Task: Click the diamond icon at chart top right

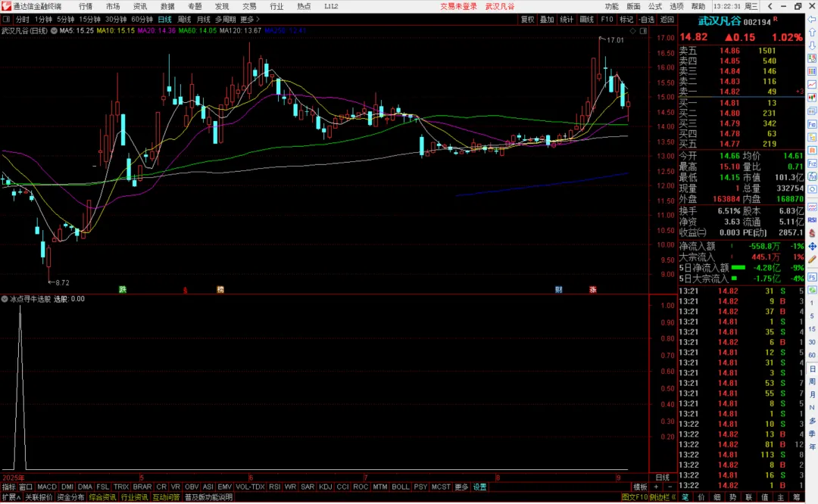Action: tap(632, 31)
